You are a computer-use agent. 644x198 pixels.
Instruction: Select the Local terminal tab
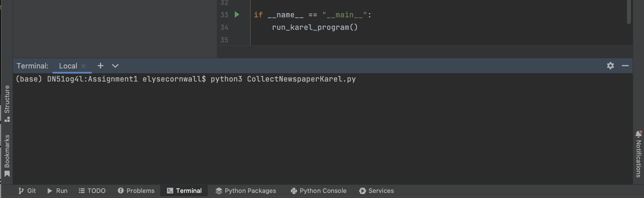coord(68,66)
